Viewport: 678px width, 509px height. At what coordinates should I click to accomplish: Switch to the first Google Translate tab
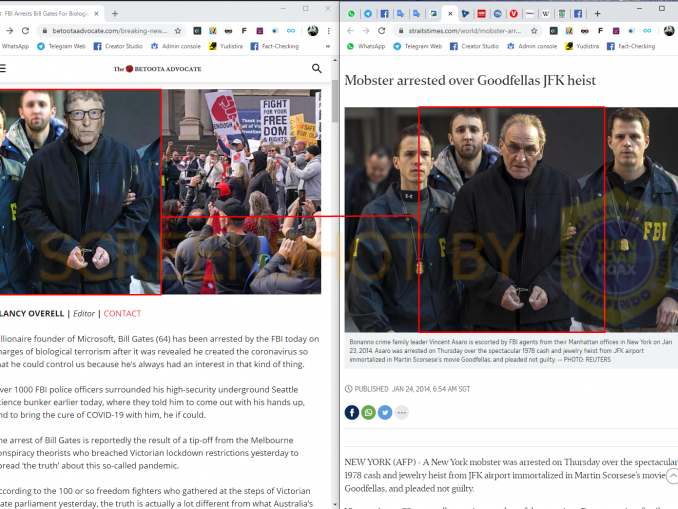point(401,14)
